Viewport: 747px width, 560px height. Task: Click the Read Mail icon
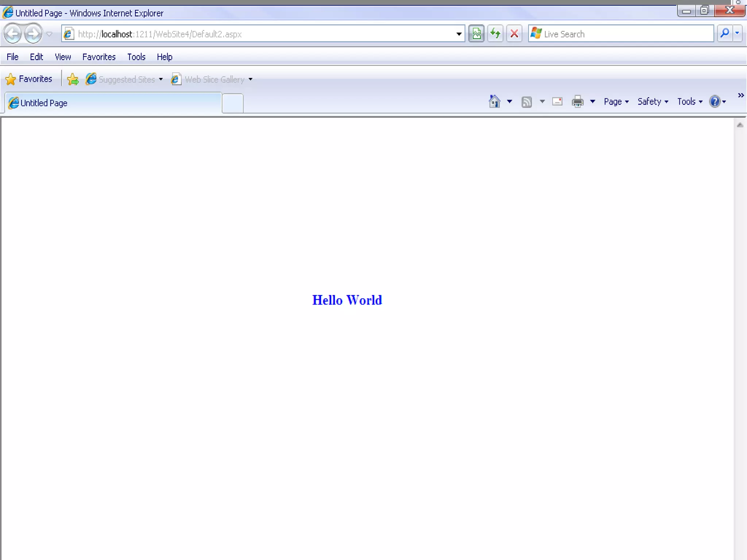coord(557,102)
